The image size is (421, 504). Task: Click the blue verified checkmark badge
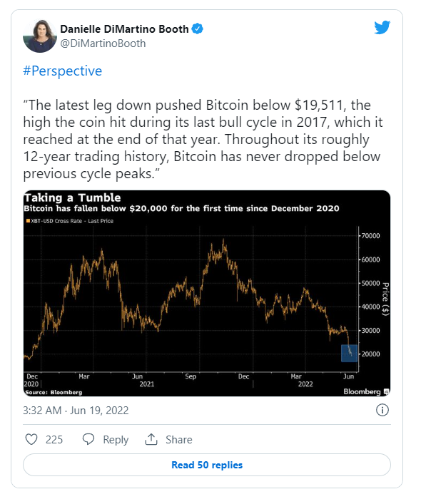(x=198, y=29)
